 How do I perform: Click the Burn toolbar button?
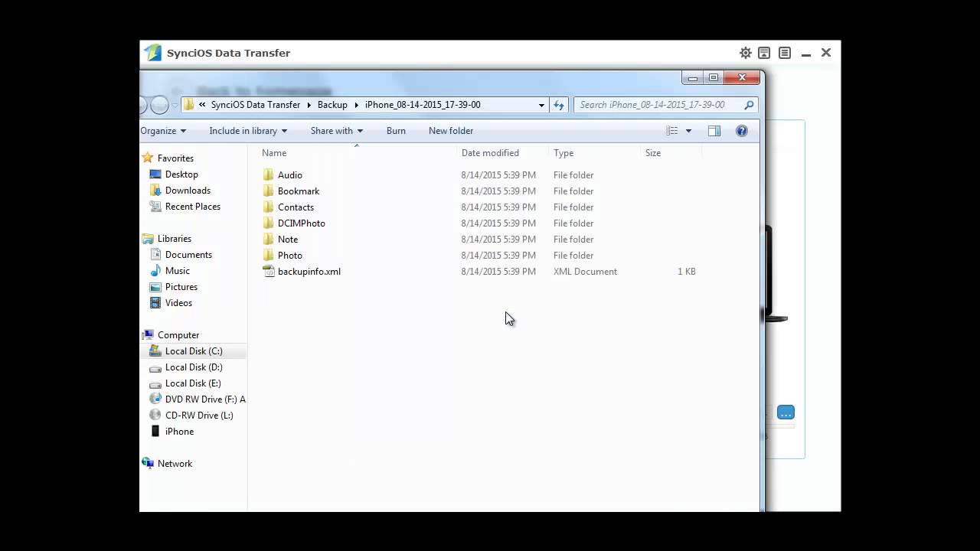coord(396,131)
